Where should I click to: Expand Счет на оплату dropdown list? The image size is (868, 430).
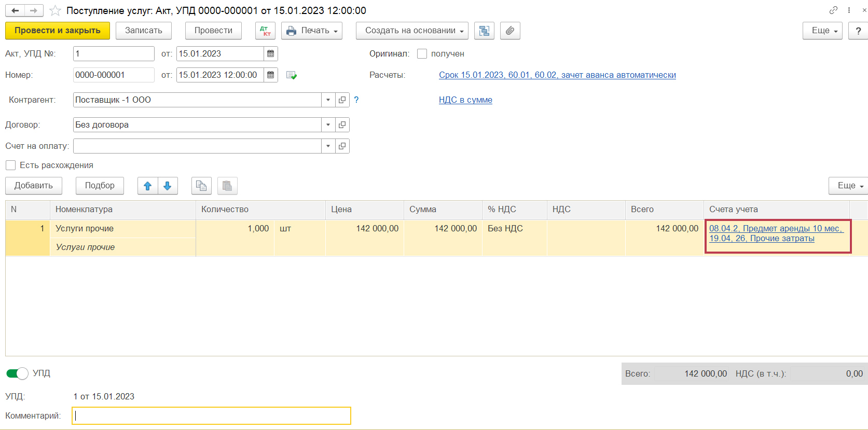pyautogui.click(x=328, y=146)
